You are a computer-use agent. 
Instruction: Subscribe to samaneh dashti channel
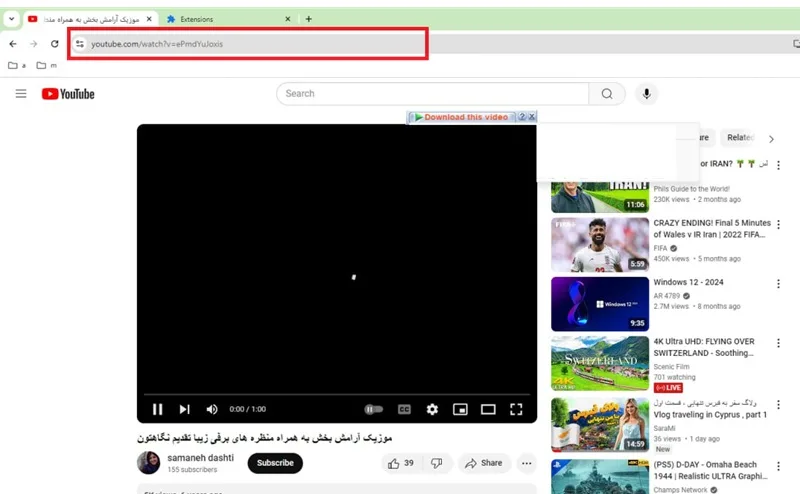coord(275,463)
